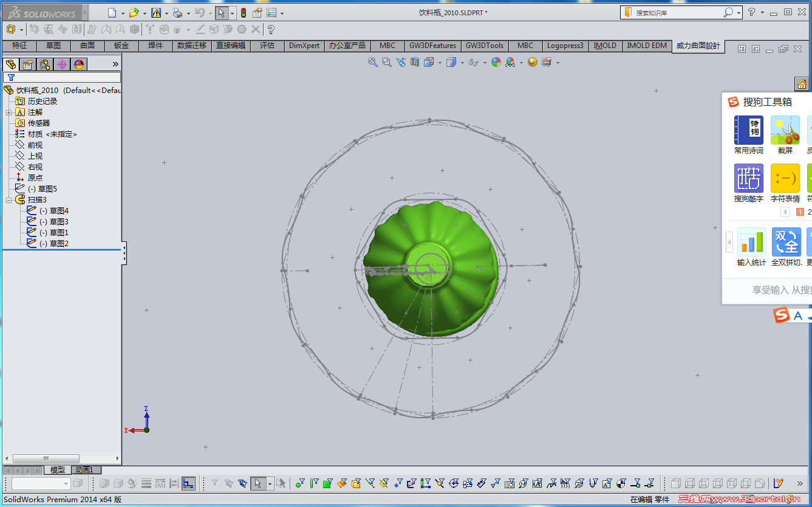Click in the 搜索知识库 search box
The image size is (812, 507).
pyautogui.click(x=677, y=12)
